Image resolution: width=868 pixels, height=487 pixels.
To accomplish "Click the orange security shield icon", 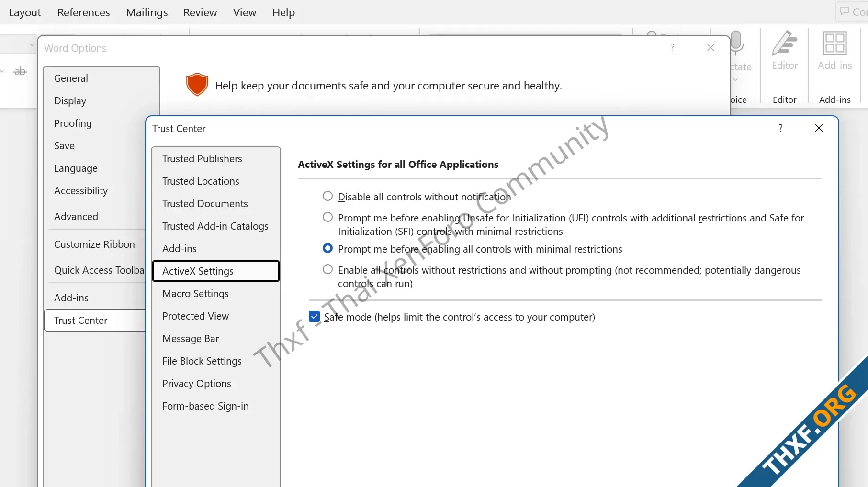I will pyautogui.click(x=197, y=85).
